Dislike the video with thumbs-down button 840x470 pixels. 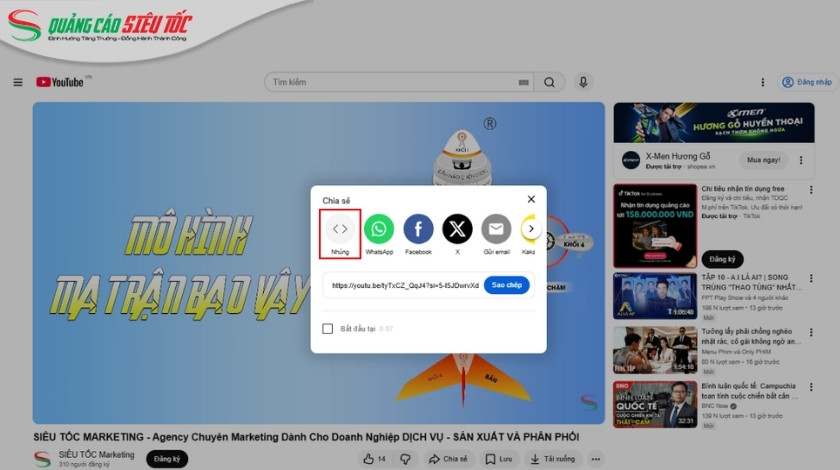tap(406, 459)
